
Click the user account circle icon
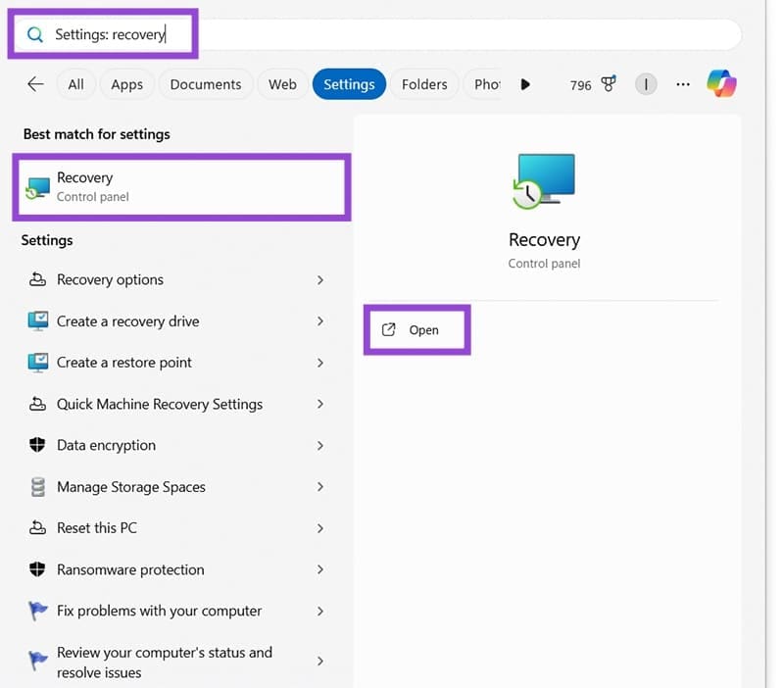[x=646, y=84]
